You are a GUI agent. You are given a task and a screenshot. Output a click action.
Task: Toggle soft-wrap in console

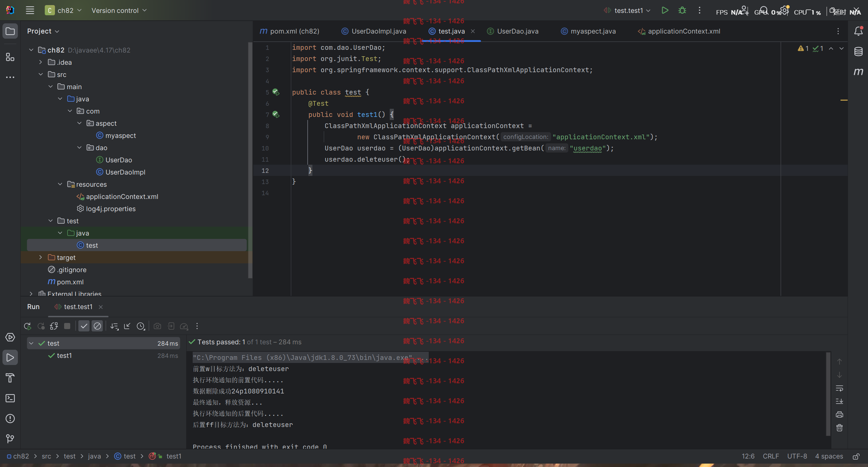pyautogui.click(x=840, y=388)
